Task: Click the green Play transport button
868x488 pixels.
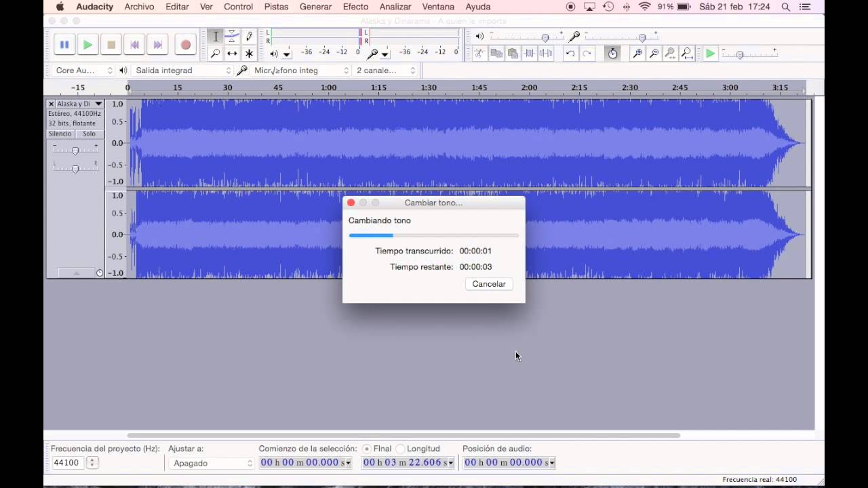Action: [87, 45]
